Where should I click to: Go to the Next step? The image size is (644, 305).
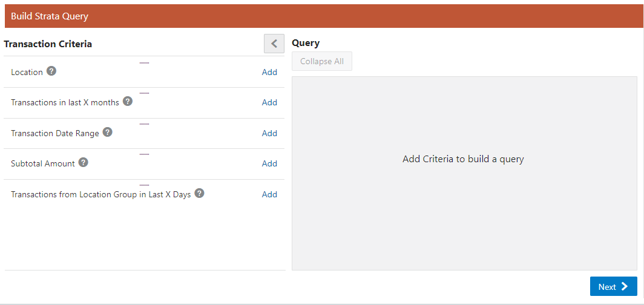point(614,286)
